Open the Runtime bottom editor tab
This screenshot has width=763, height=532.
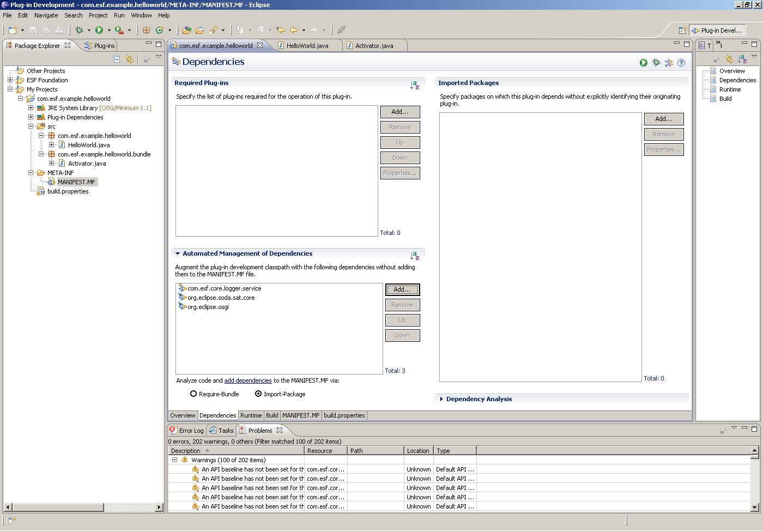click(x=251, y=415)
